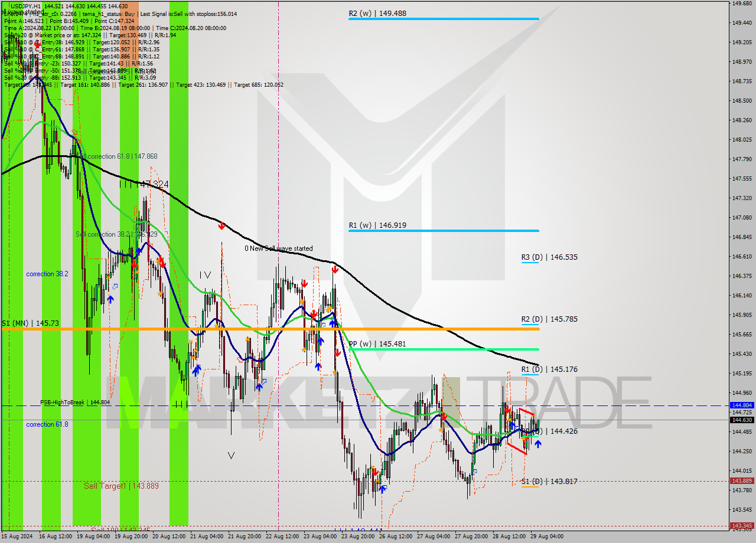The width and height of the screenshot is (756, 543).
Task: Click the 143.545 price axis value
Action: [742, 509]
